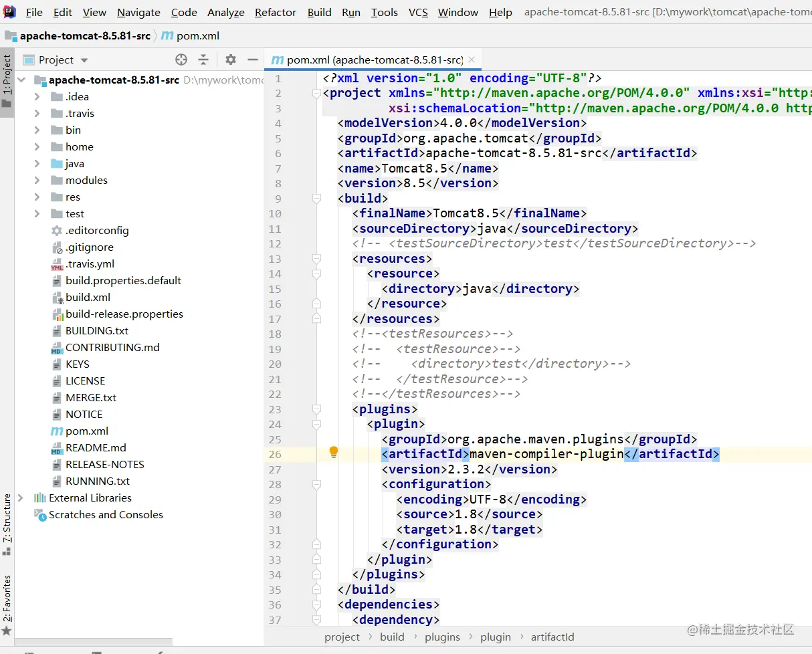Open the Navigate menu
Screen dimensions: 812x654
pos(138,12)
